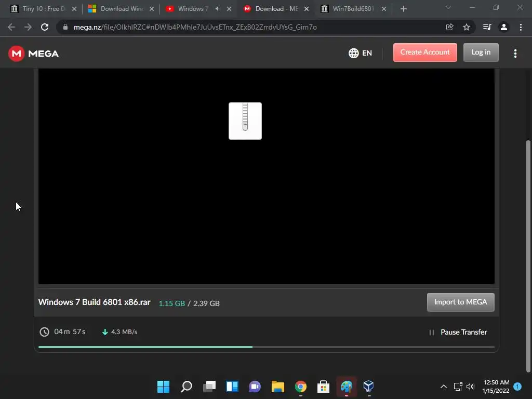Click the Create Account button

coord(425,52)
